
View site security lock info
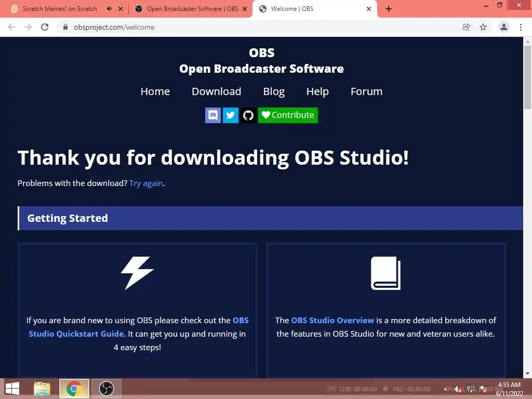(x=65, y=27)
